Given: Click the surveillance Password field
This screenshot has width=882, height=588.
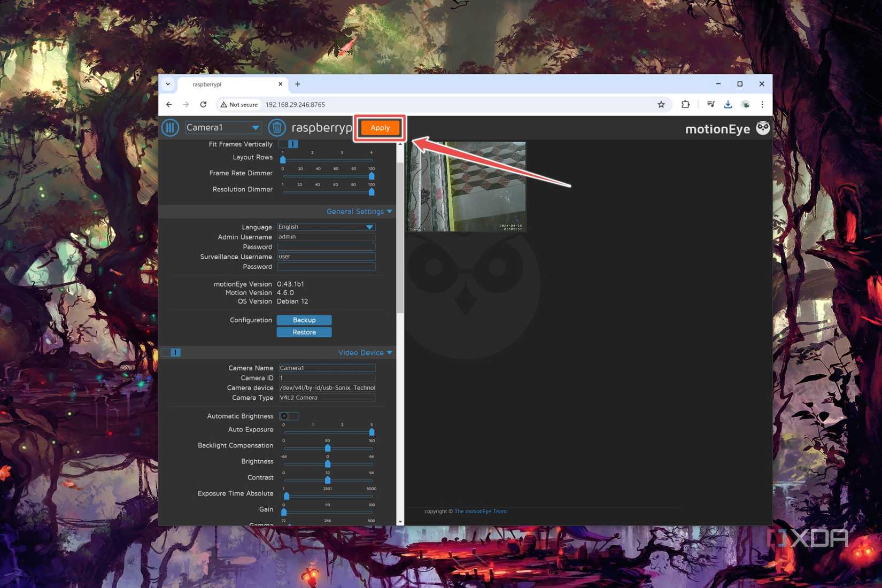Looking at the screenshot, I should pyautogui.click(x=326, y=267).
